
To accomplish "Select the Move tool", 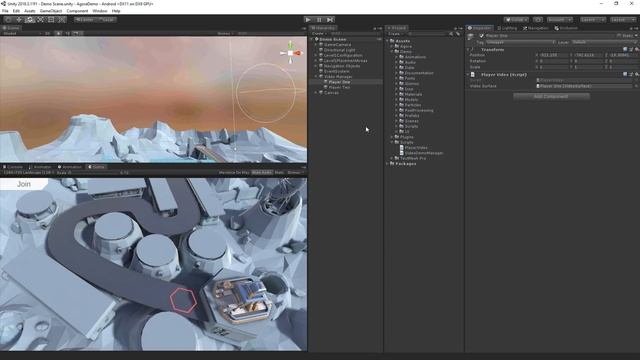I will click(19, 20).
